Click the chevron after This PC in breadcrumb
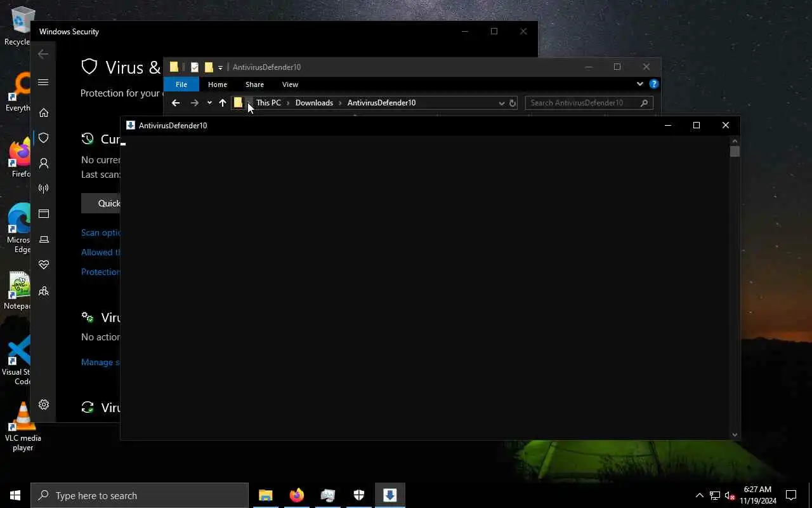The width and height of the screenshot is (812, 508). [x=288, y=103]
